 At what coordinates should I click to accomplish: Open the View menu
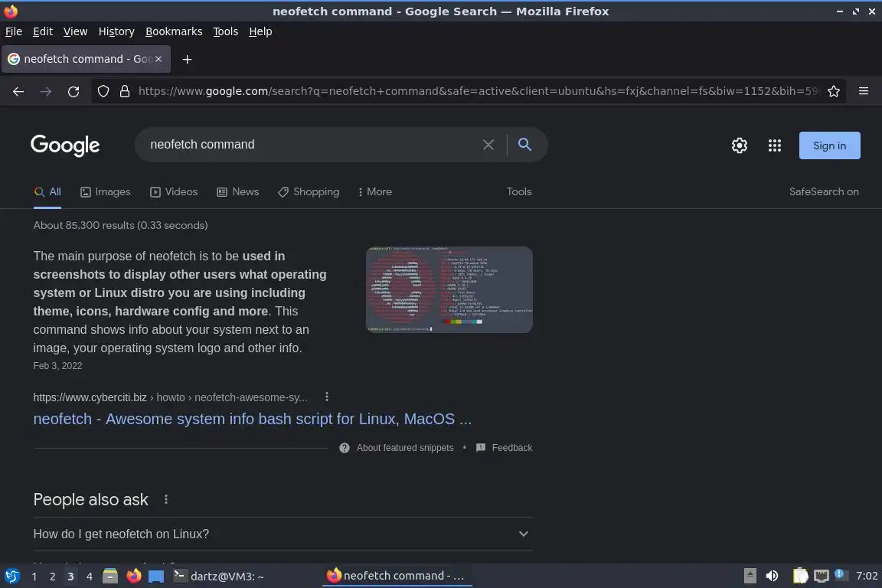pos(75,31)
